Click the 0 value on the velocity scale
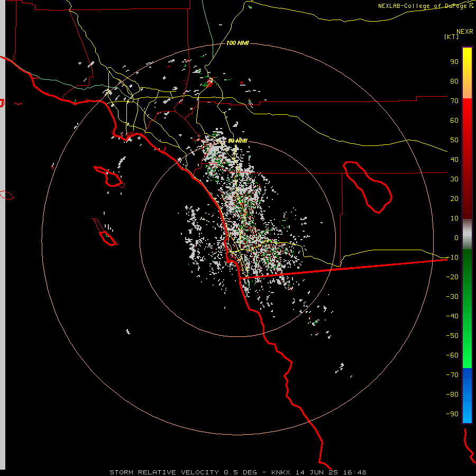 [x=456, y=237]
